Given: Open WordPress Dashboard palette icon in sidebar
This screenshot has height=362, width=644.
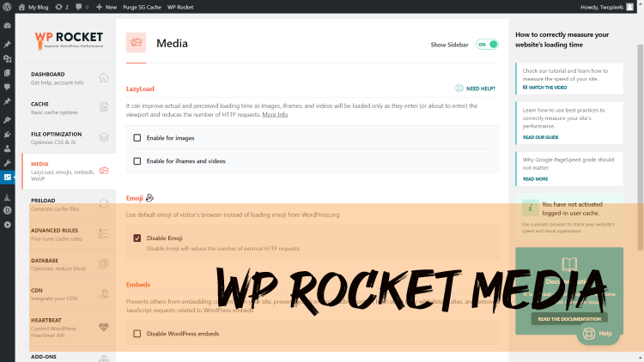Looking at the screenshot, I should [8, 26].
